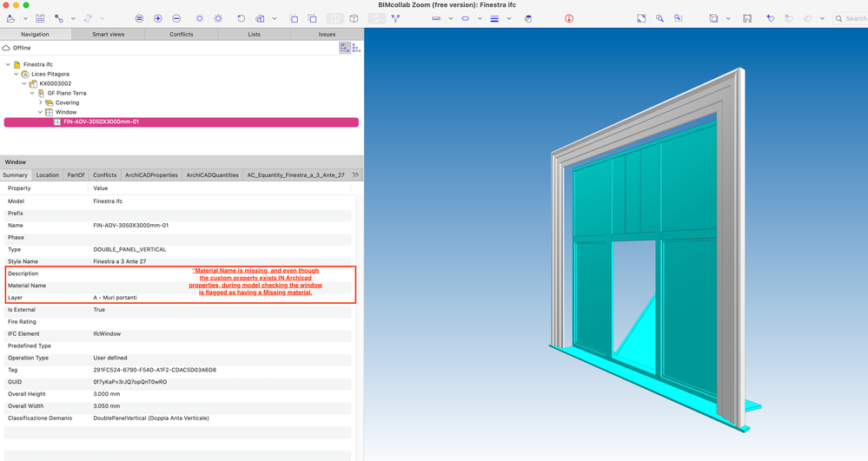Click the blue ellipse tool icon
This screenshot has width=868, height=461.
point(466,18)
